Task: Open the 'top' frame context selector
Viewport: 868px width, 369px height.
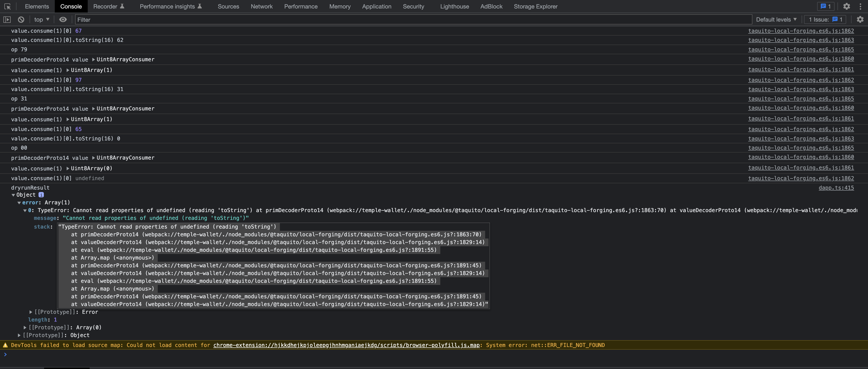Action: pos(40,20)
